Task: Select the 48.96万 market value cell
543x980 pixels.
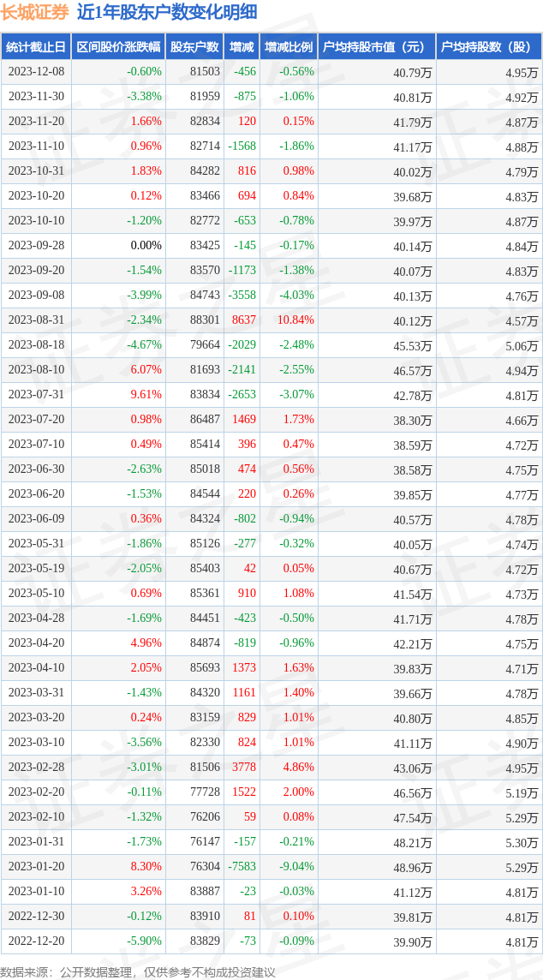Action: point(413,867)
